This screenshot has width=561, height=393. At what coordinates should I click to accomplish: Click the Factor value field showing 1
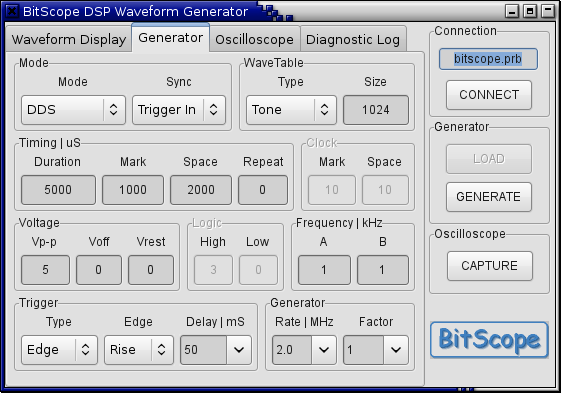point(364,350)
